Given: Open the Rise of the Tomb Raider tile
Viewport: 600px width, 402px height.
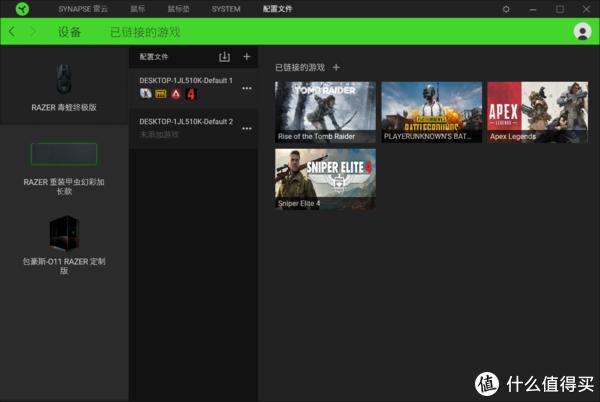Looking at the screenshot, I should [325, 112].
